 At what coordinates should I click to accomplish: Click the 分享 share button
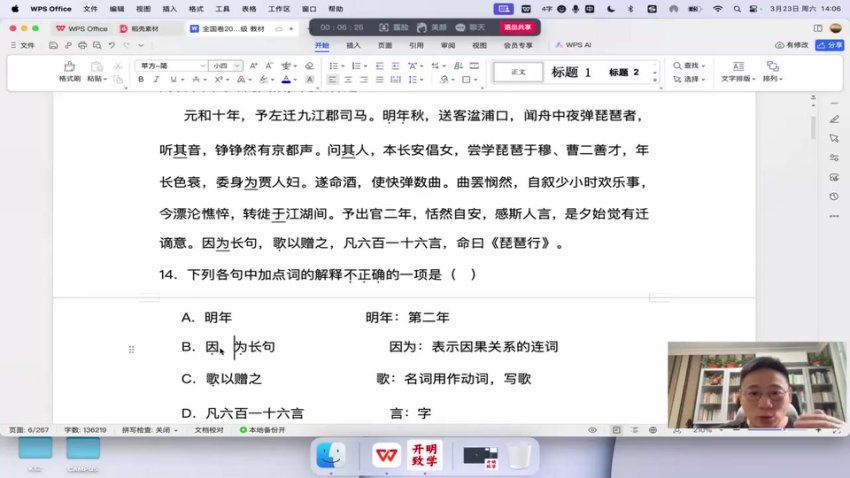830,45
